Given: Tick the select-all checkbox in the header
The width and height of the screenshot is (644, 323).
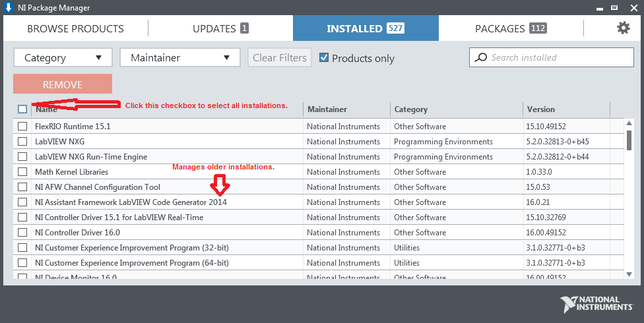Looking at the screenshot, I should click(22, 109).
